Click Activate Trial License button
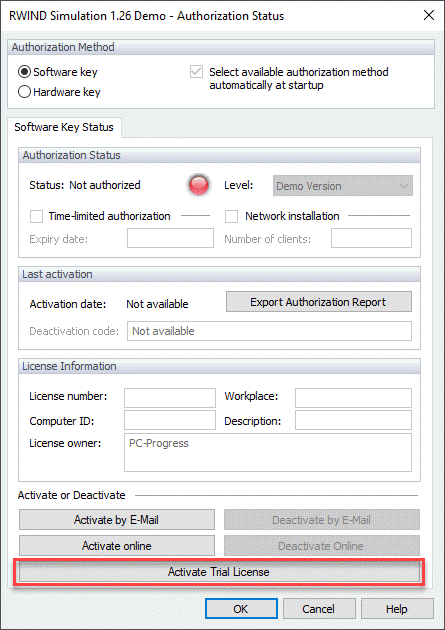Viewport: 445px width, 630px height. click(x=219, y=572)
